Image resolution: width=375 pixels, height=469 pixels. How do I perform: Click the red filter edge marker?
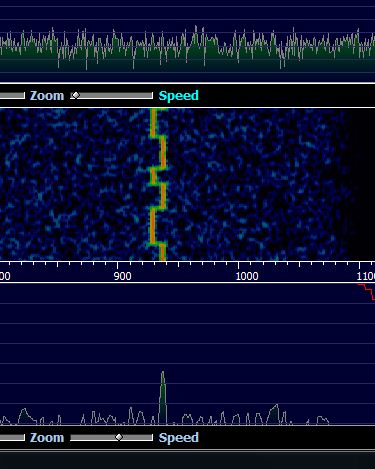pyautogui.click(x=367, y=292)
